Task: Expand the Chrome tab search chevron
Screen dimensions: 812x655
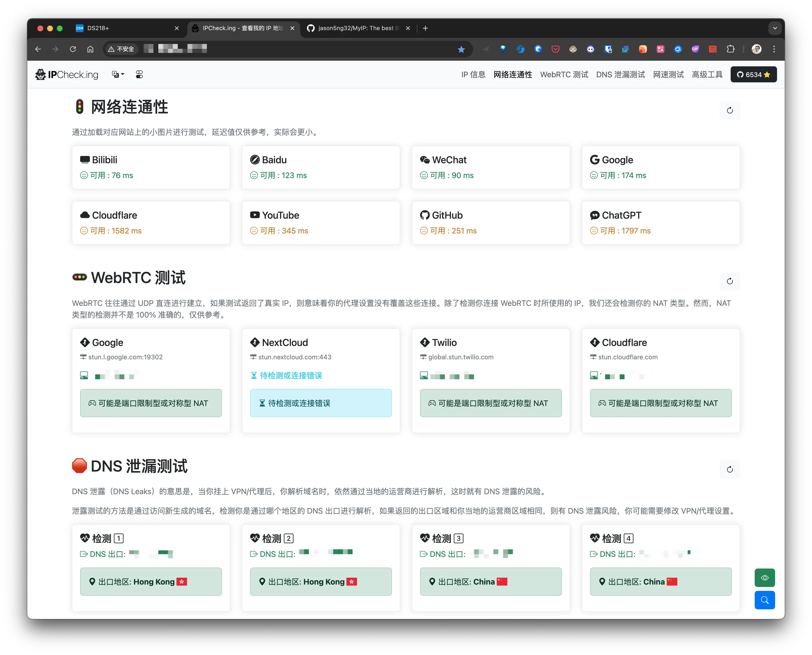Action: [775, 28]
